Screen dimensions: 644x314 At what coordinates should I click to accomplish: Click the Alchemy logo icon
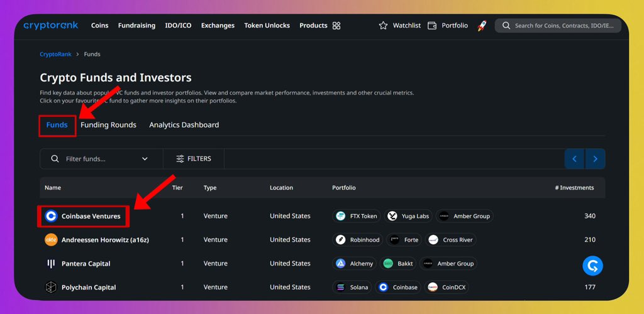340,264
